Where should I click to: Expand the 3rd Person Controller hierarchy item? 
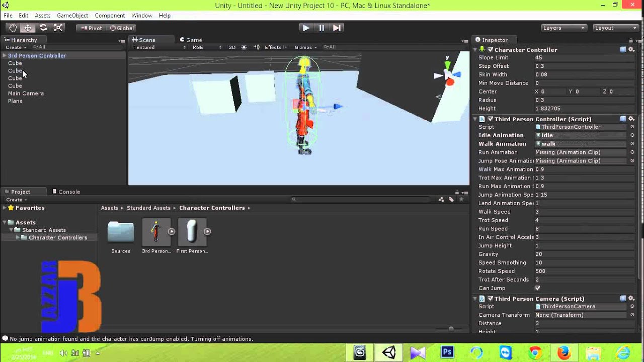coord(4,56)
